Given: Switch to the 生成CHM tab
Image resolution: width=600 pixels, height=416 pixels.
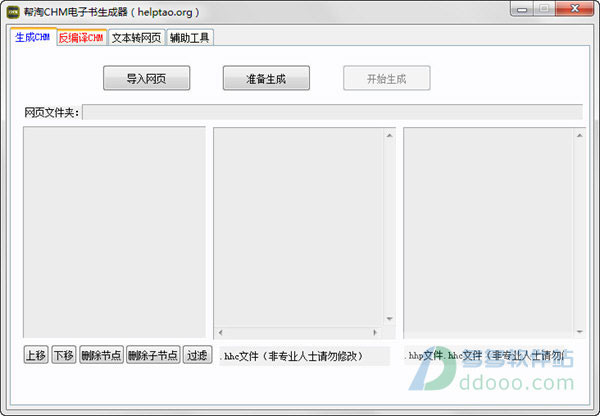Looking at the screenshot, I should [33, 37].
